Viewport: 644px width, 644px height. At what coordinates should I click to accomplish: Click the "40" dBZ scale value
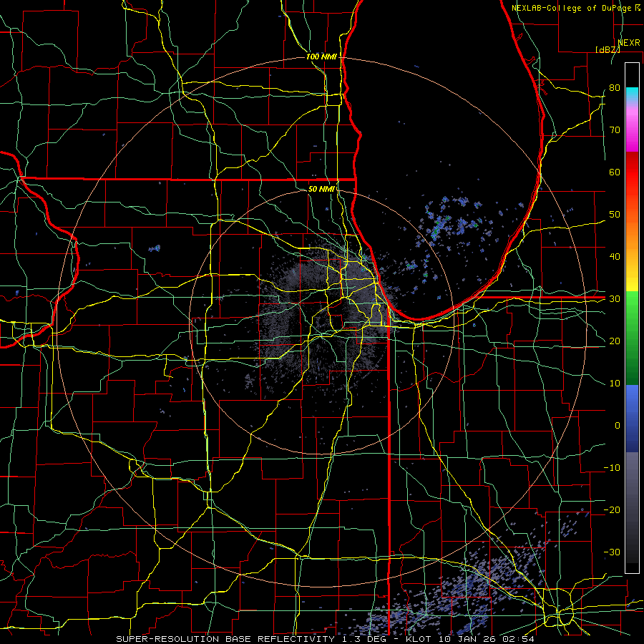tap(615, 257)
